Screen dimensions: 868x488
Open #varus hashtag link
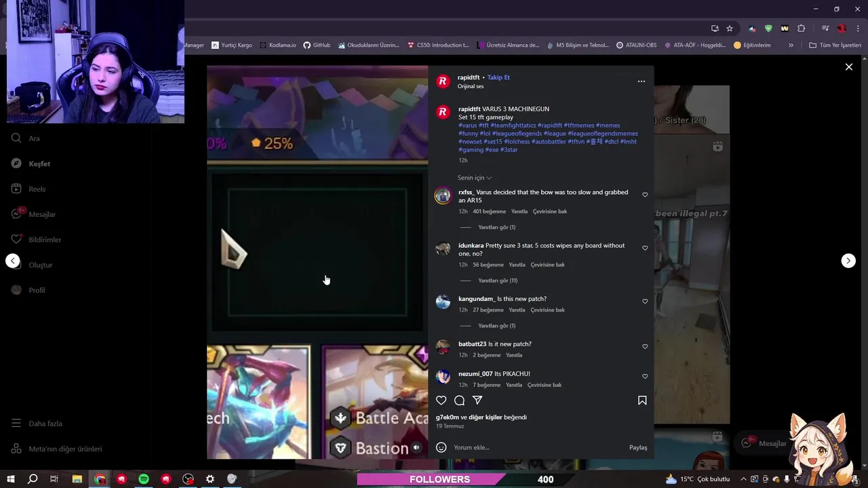pyautogui.click(x=468, y=125)
